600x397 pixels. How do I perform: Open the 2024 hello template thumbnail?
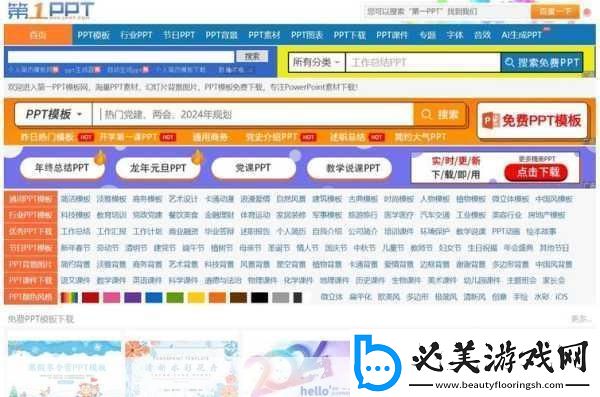click(297, 369)
